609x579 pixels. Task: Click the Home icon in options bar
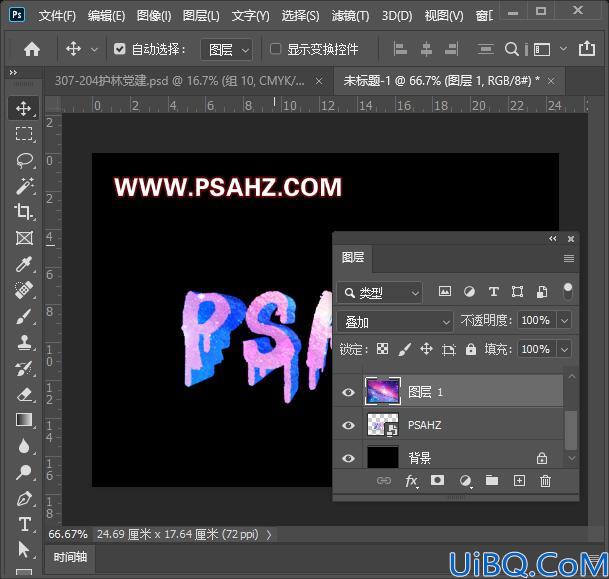tap(32, 49)
